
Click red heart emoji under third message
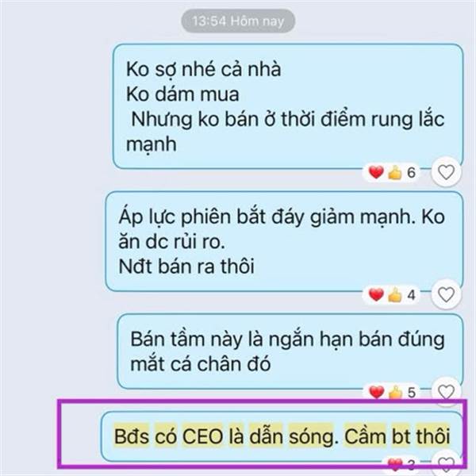tap(376, 392)
